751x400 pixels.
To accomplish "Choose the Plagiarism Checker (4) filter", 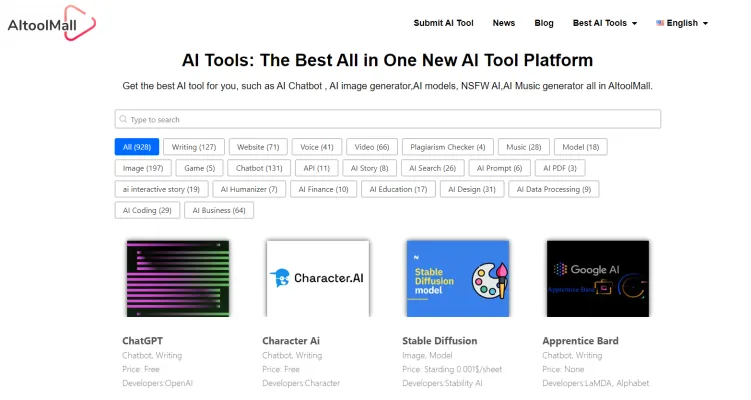I will click(448, 147).
